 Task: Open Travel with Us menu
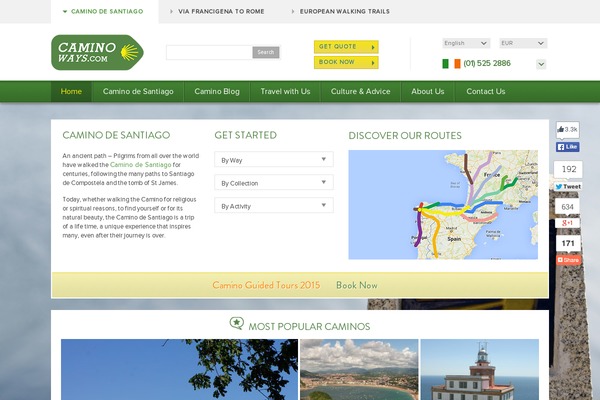(x=285, y=91)
